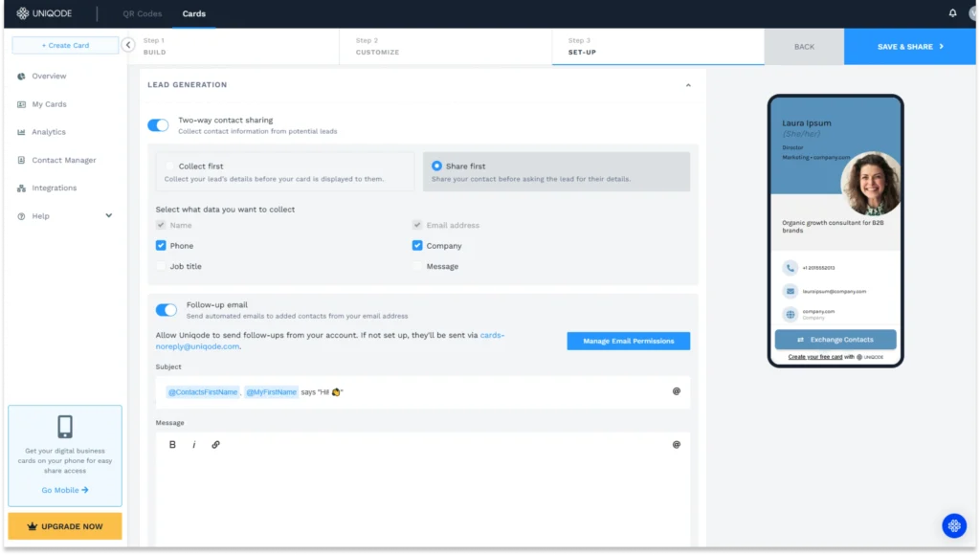
Task: Collapse the Lead Generation section
Action: pos(688,85)
